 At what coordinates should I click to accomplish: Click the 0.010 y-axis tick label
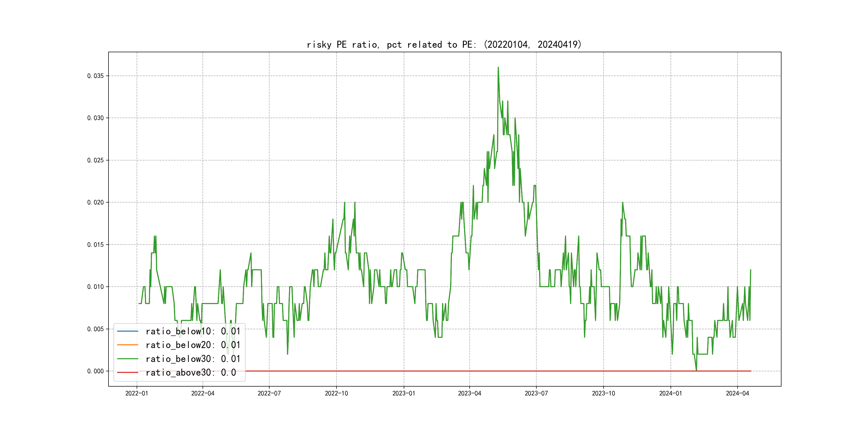click(95, 287)
